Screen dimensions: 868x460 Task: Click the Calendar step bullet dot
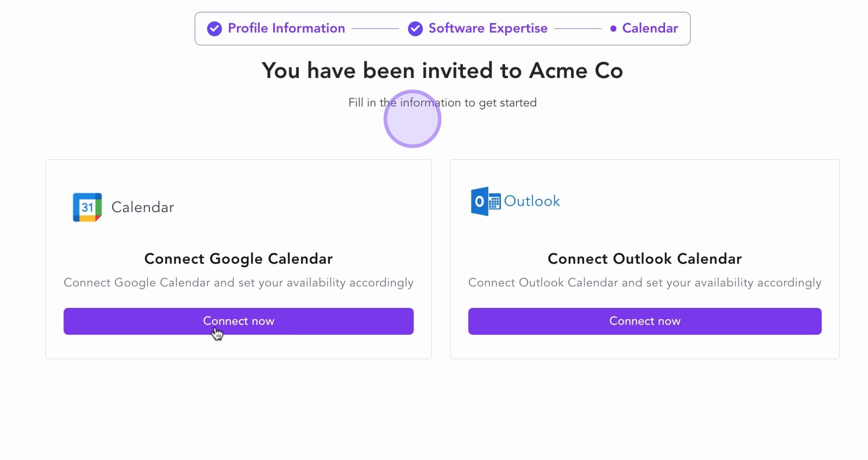[x=613, y=29]
